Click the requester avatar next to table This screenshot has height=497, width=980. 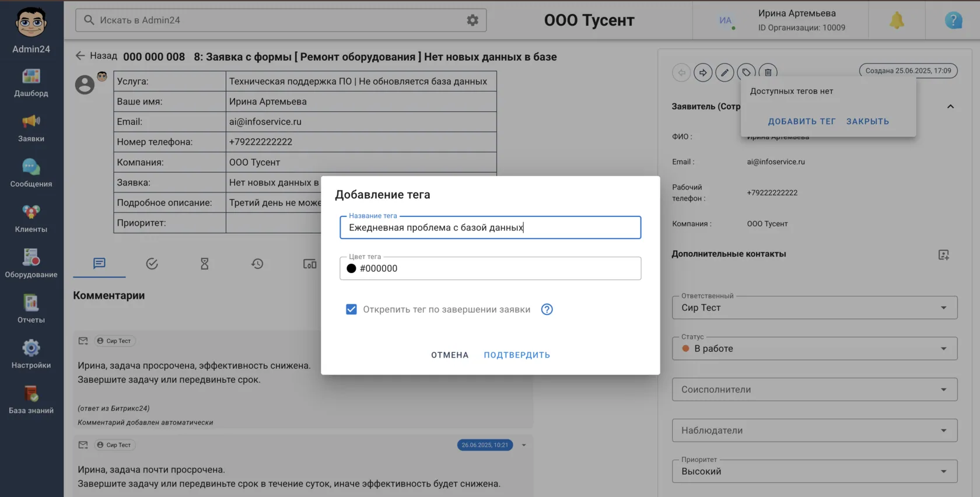pyautogui.click(x=85, y=85)
